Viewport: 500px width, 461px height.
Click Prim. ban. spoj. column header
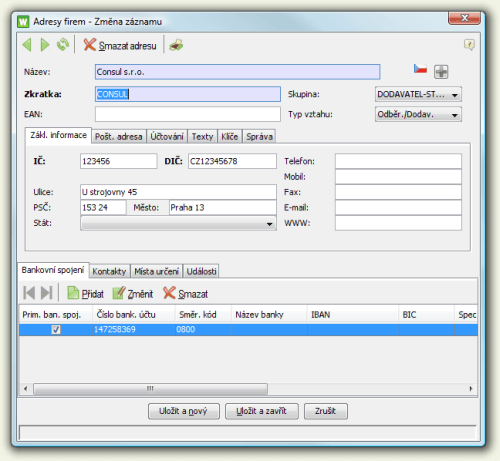pos(56,315)
